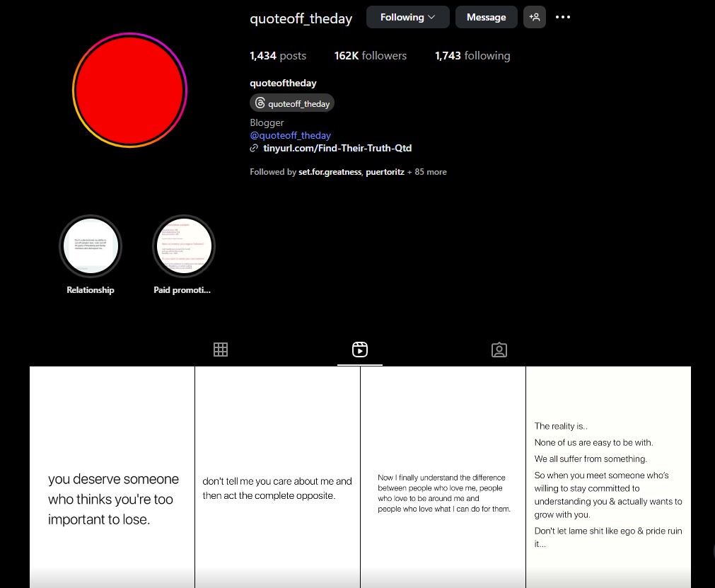
Task: Show the "+ 85 more" mutual followers
Action: [426, 172]
